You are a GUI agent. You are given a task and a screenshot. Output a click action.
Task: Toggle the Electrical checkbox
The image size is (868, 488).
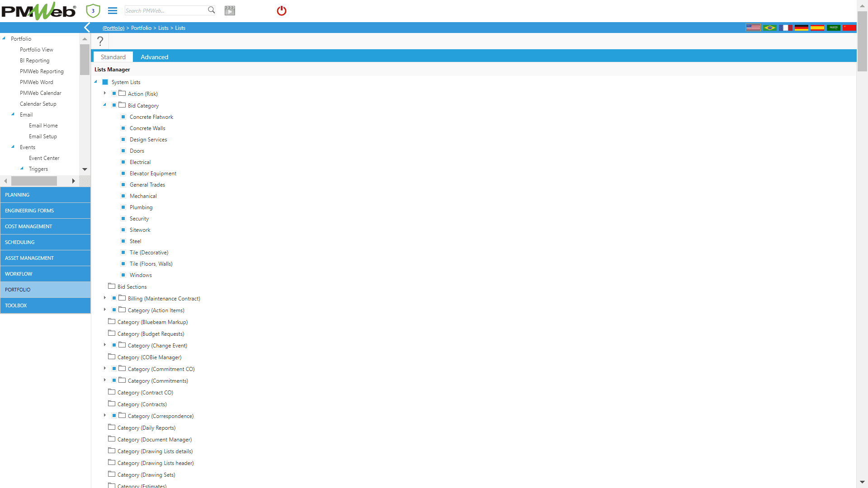point(123,162)
